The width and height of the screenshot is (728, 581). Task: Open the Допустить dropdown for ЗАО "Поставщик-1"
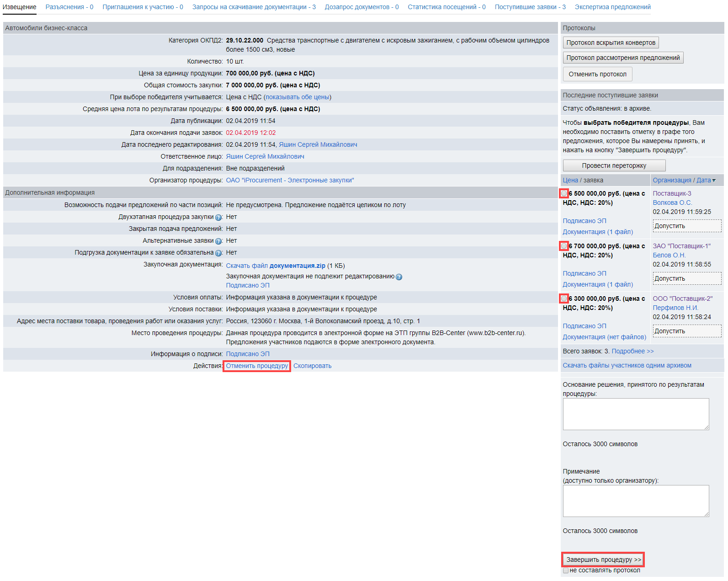[687, 278]
